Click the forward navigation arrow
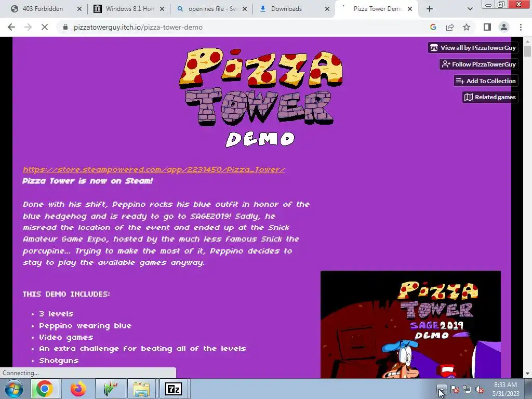Viewport: 532px width, 399px height. coord(28,27)
